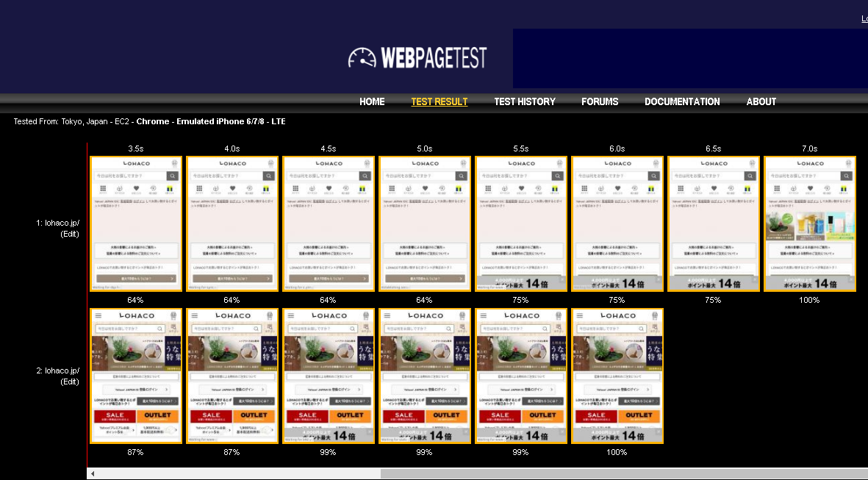
Task: Click the 6.0s time label
Action: 617,148
